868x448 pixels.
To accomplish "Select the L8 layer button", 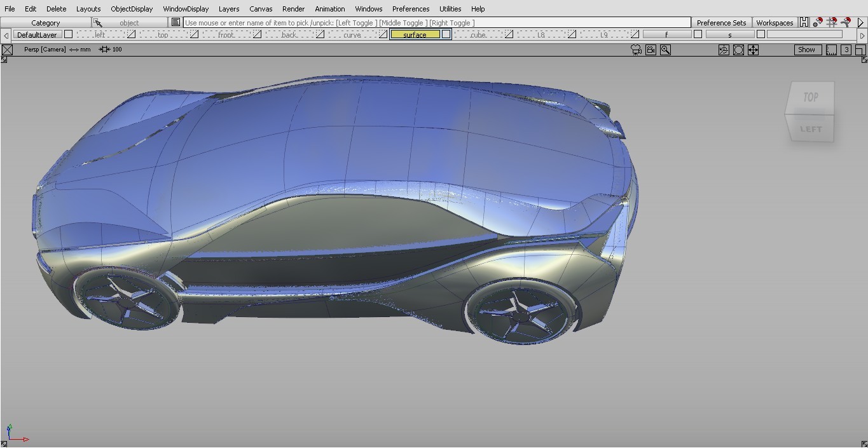I will tap(541, 34).
